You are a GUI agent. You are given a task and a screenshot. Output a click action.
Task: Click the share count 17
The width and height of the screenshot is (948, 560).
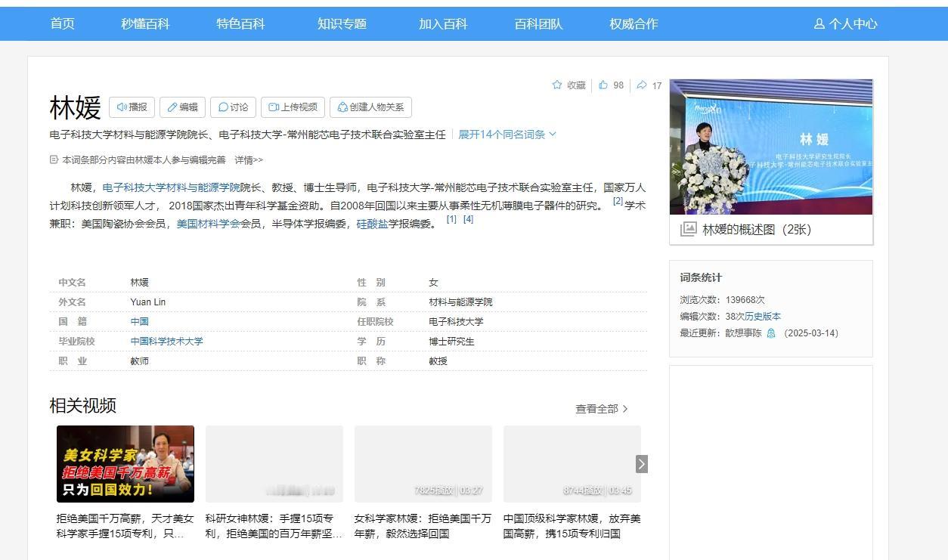[x=657, y=86]
